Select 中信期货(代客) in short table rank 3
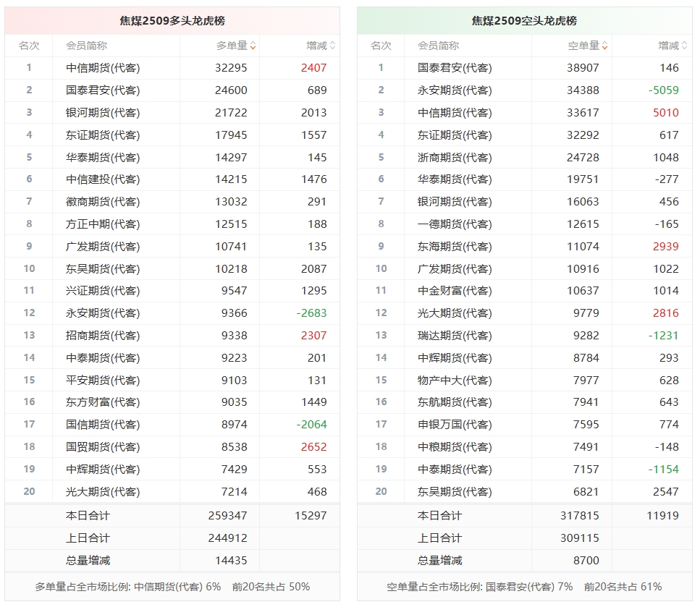This screenshot has height=607, width=700. [x=455, y=112]
